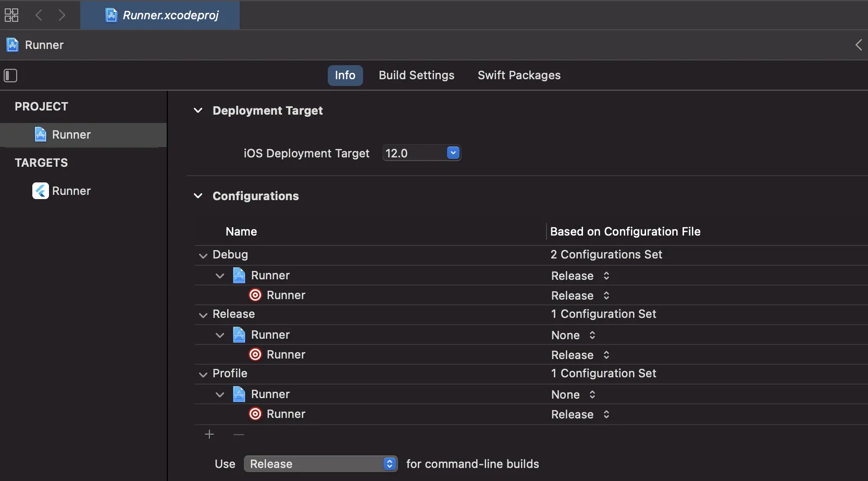Open the iOS Deployment Target dropdown

(453, 153)
